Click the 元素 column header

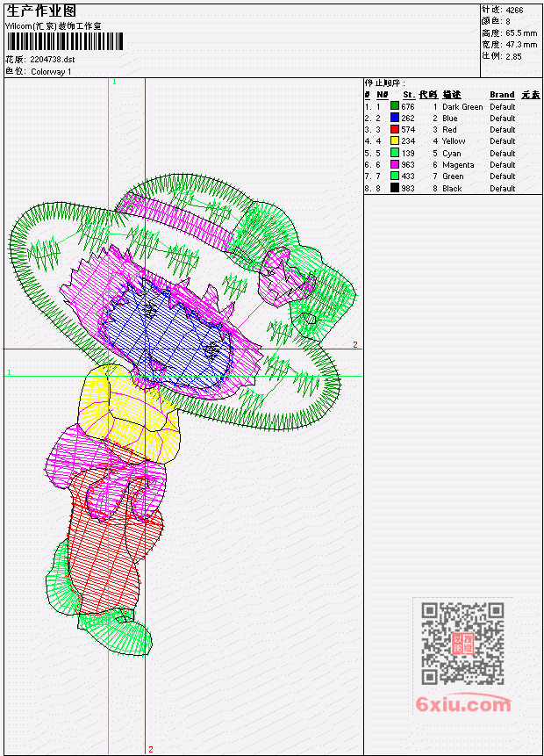click(531, 95)
